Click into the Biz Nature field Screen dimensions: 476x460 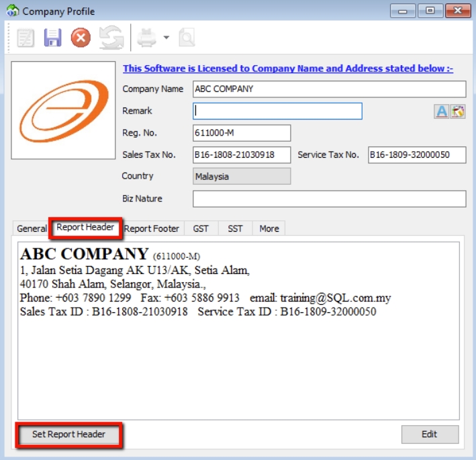[x=329, y=199]
